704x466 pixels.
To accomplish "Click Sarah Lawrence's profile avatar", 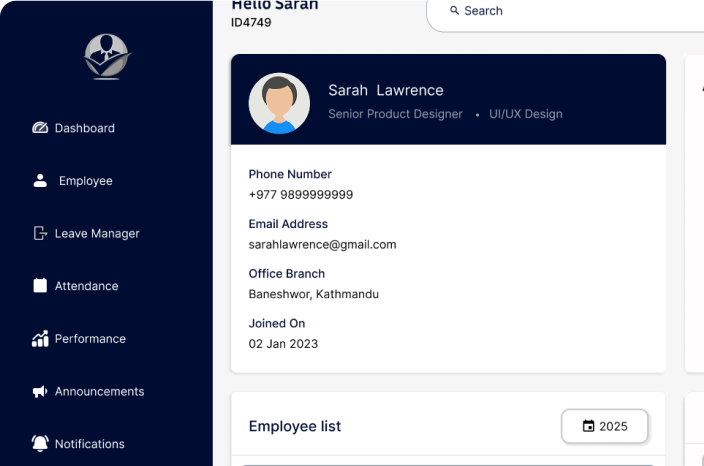I will [279, 102].
